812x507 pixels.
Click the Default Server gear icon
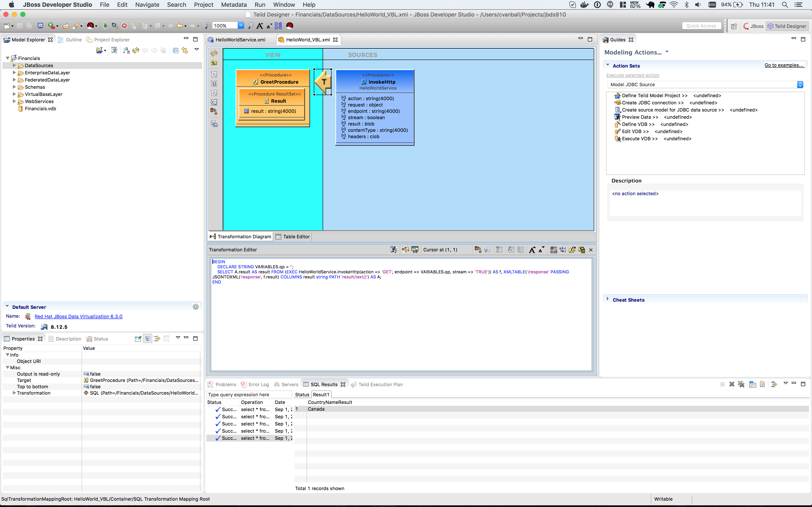tap(196, 307)
